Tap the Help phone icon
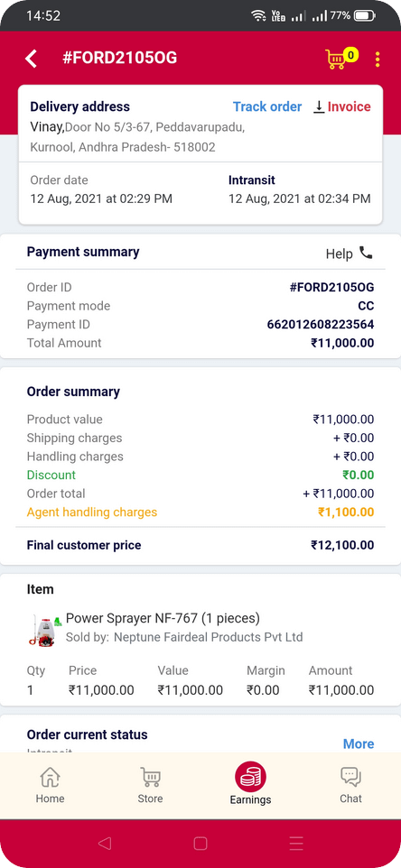 coord(366,253)
